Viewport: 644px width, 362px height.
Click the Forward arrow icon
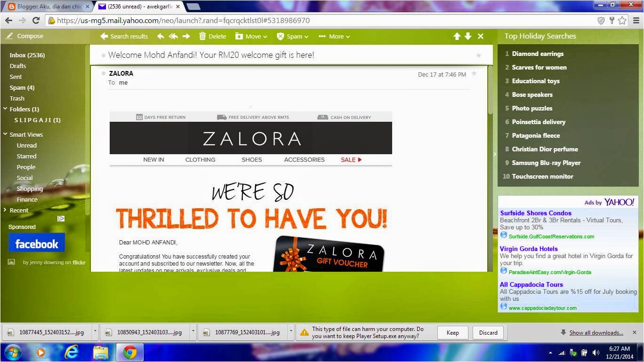[186, 36]
